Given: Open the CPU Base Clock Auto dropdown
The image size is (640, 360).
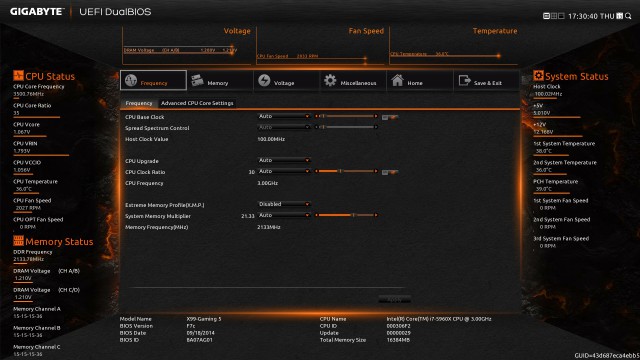Looking at the screenshot, I should 284,116.
